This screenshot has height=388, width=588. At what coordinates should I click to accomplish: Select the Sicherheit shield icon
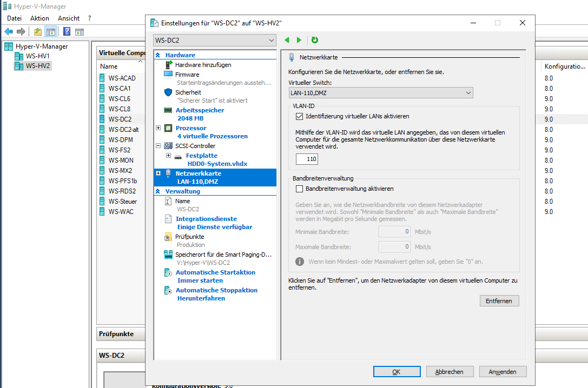tap(168, 92)
